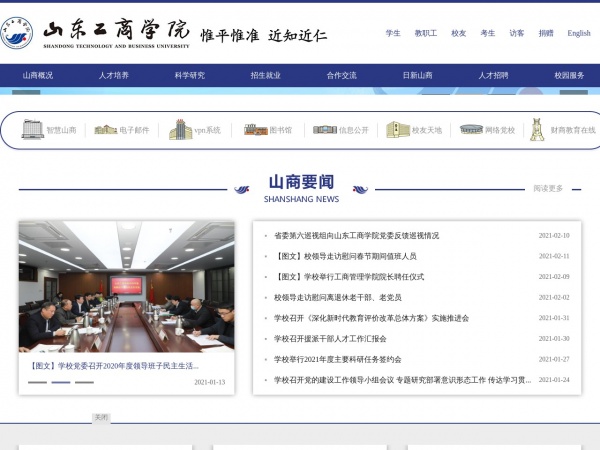The width and height of the screenshot is (600, 450).
Task: Click the date 2021-02-10
Action: click(554, 236)
